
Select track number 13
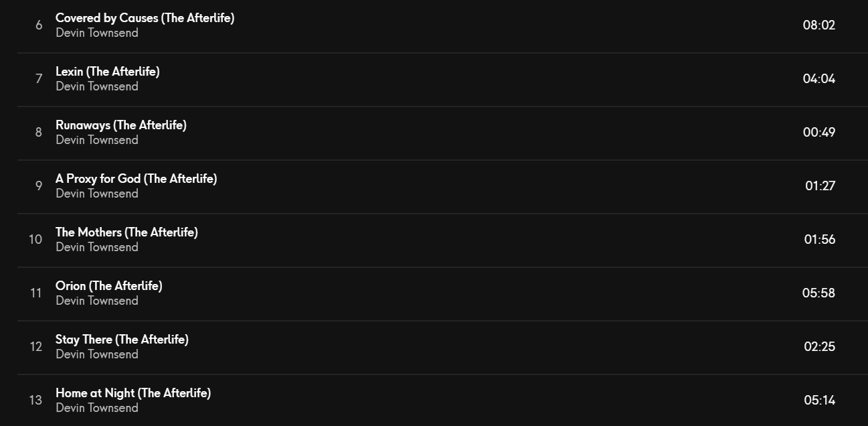point(35,401)
